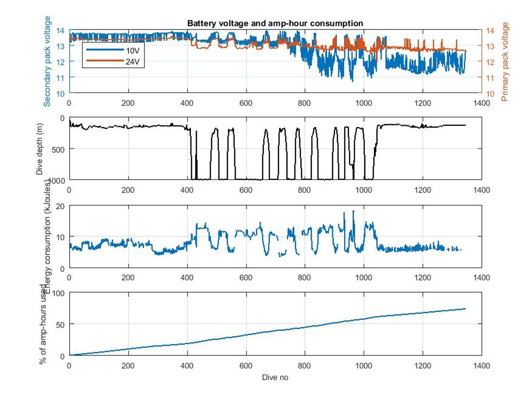Click the 'Primary pack voltage' axis label
The image size is (532, 399).
505,61
